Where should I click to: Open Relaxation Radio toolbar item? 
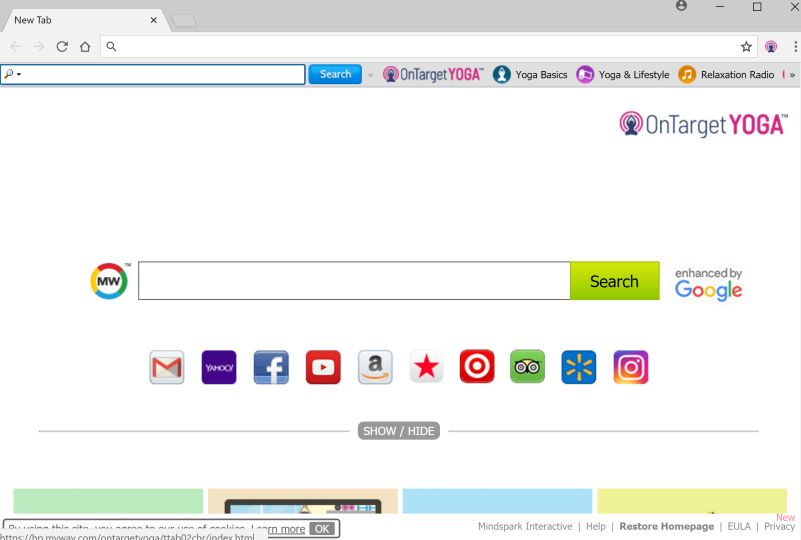point(725,75)
